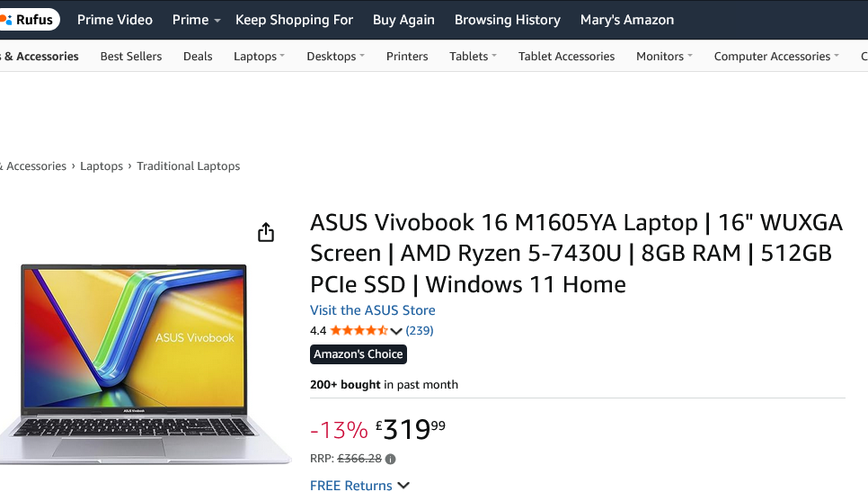
Task: Open the 239 reviews link
Action: coord(420,331)
